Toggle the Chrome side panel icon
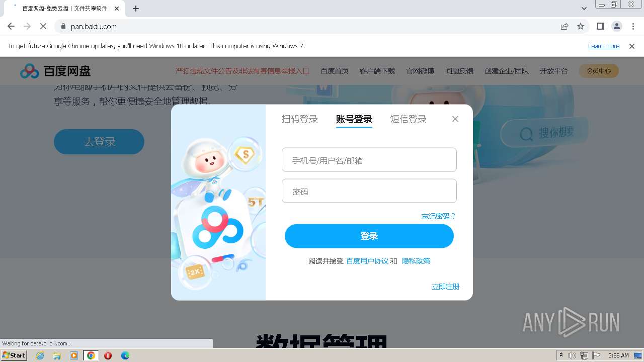644x362 pixels. (600, 26)
